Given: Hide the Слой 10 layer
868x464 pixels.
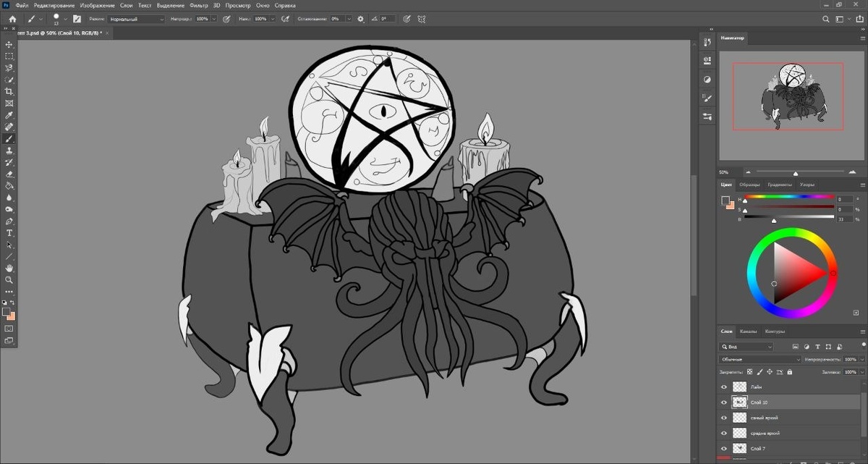Looking at the screenshot, I should coord(724,402).
